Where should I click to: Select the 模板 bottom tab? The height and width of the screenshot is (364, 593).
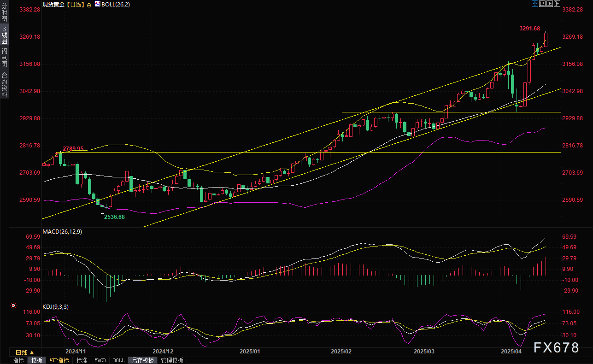coord(37,360)
